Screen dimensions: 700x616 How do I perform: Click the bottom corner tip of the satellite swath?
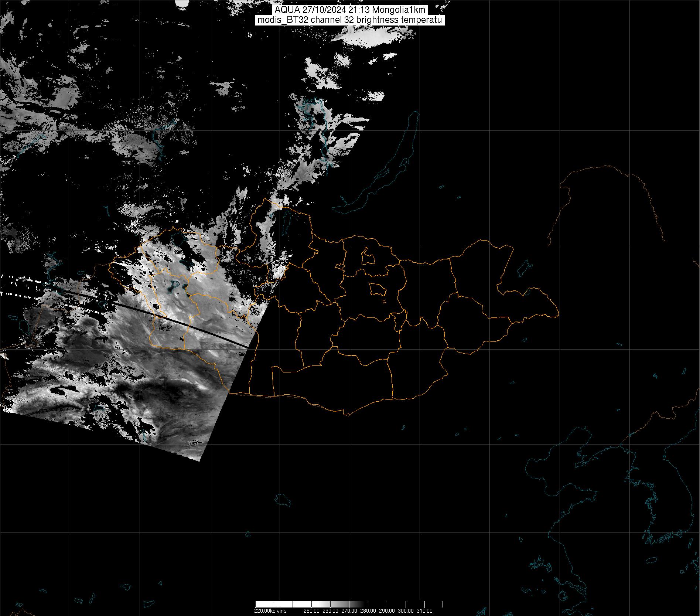[x=200, y=461]
